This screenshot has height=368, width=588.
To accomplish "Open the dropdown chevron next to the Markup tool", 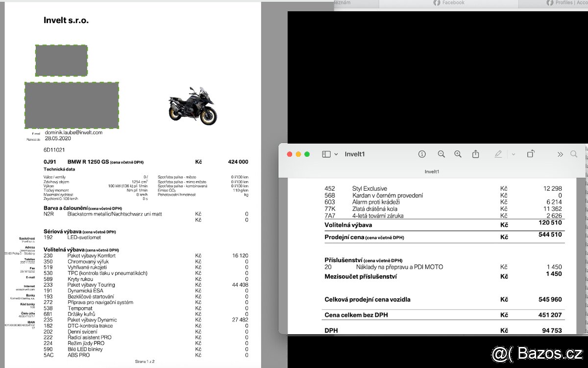I will [x=513, y=154].
